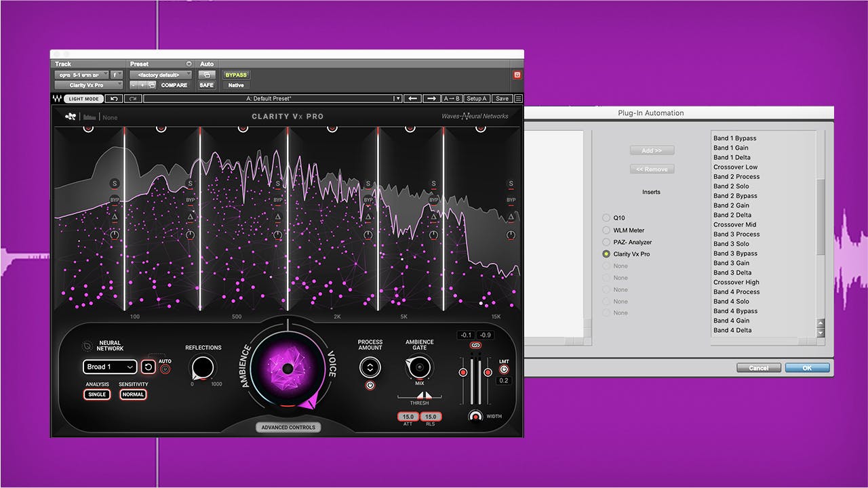This screenshot has height=488, width=868.
Task: Toggle COMPARE
Action: tap(174, 85)
